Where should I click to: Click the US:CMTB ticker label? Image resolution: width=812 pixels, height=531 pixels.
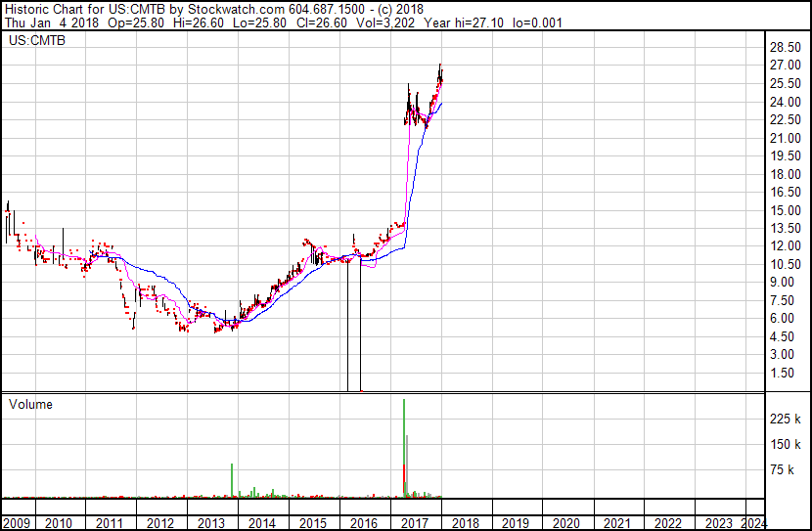32,41
